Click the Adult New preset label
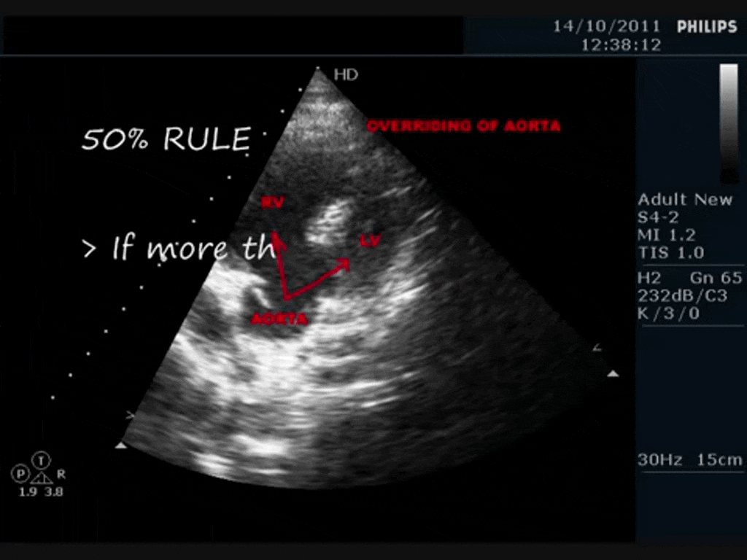Image resolution: width=747 pixels, height=560 pixels. point(685,200)
